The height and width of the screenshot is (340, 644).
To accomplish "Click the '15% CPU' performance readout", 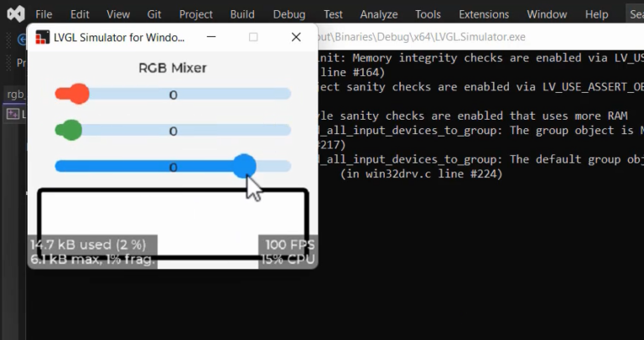I will (288, 260).
